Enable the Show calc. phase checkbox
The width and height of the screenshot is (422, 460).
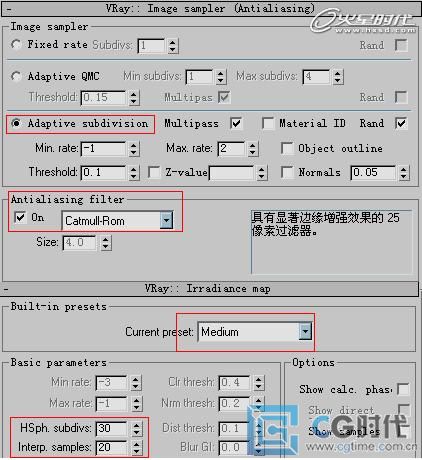[x=403, y=389]
